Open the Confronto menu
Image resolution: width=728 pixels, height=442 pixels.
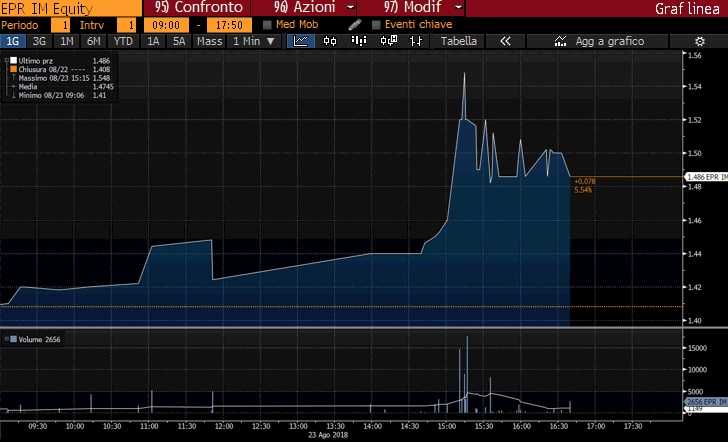[194, 7]
